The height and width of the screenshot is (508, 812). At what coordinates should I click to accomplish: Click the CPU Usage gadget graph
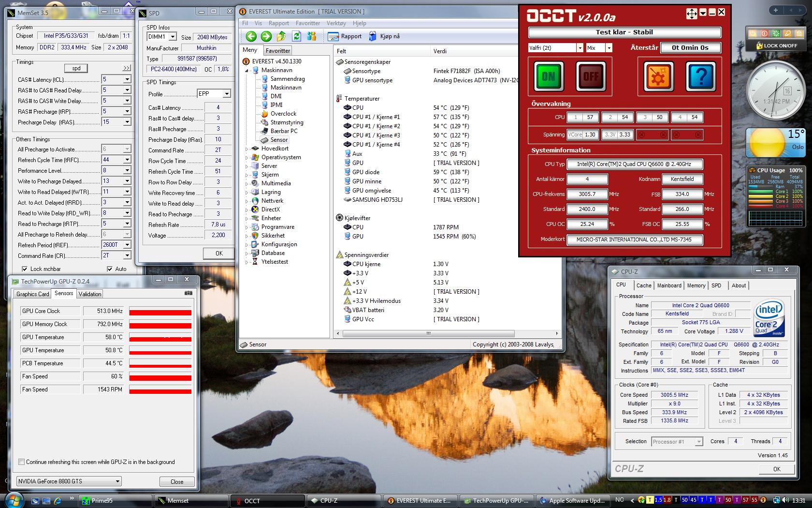[x=775, y=218]
